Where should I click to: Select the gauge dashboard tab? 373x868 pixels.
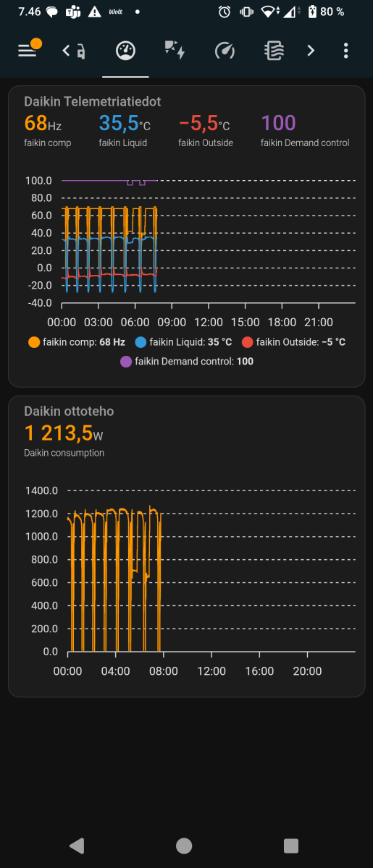pos(125,51)
